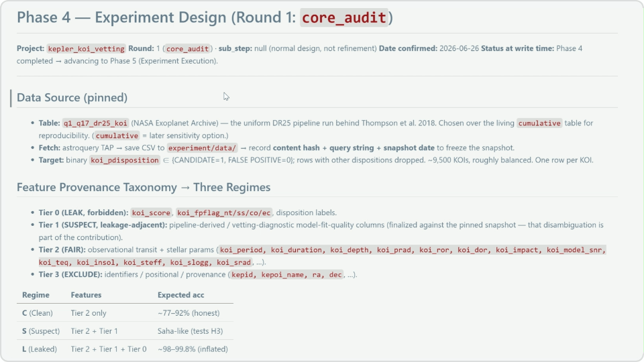Click 'Tier 3 (EXCLUDE):' label
The image size is (644, 362).
pyautogui.click(x=70, y=274)
